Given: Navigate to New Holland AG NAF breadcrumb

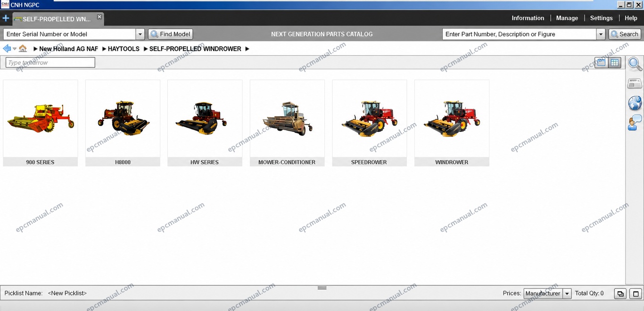Looking at the screenshot, I should [68, 49].
